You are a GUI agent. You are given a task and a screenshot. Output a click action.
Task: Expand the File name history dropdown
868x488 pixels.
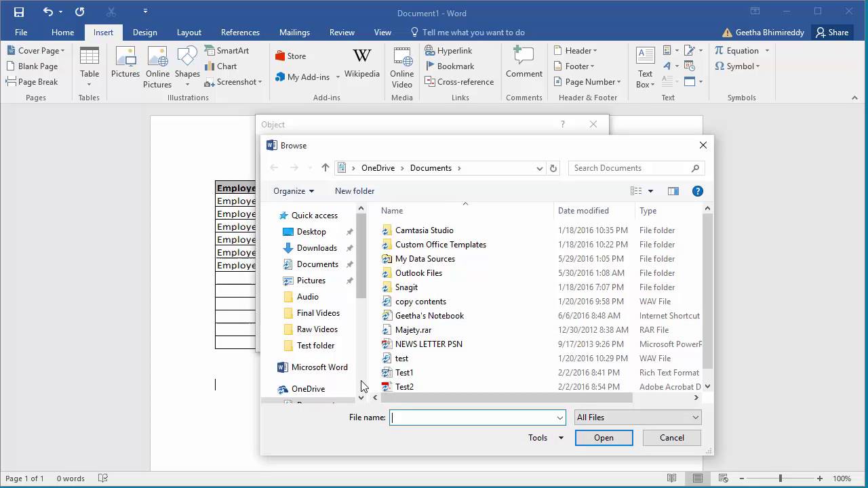pyautogui.click(x=560, y=418)
